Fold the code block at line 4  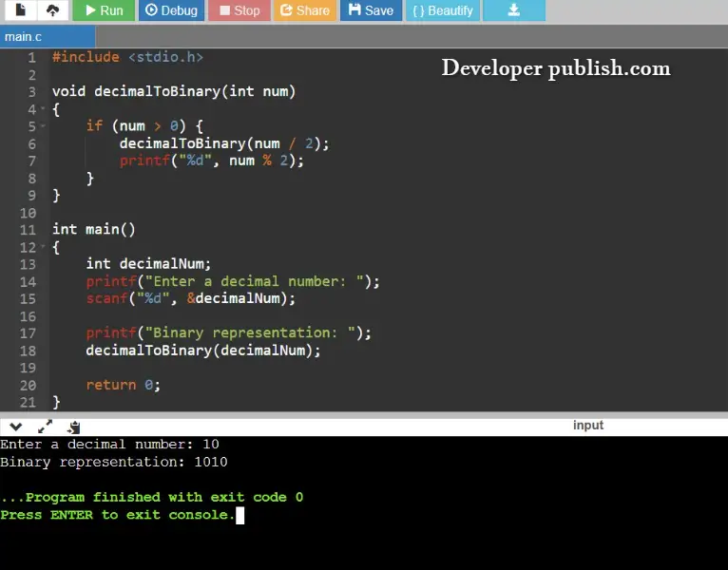43,108
